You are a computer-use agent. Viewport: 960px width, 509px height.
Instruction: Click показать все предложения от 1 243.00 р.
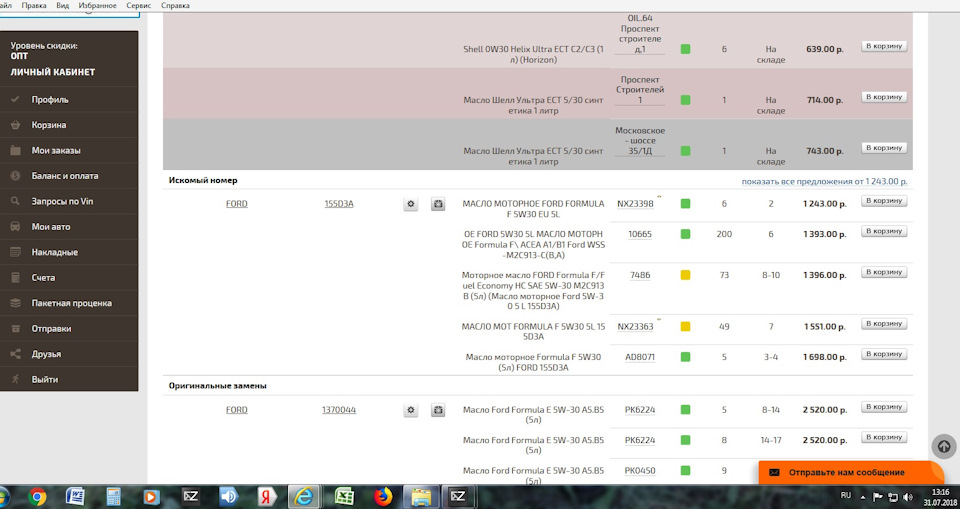coord(824,181)
